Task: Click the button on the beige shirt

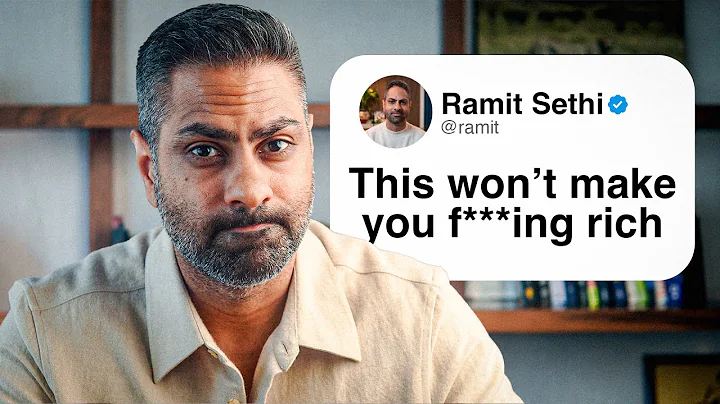Action: 213,354
